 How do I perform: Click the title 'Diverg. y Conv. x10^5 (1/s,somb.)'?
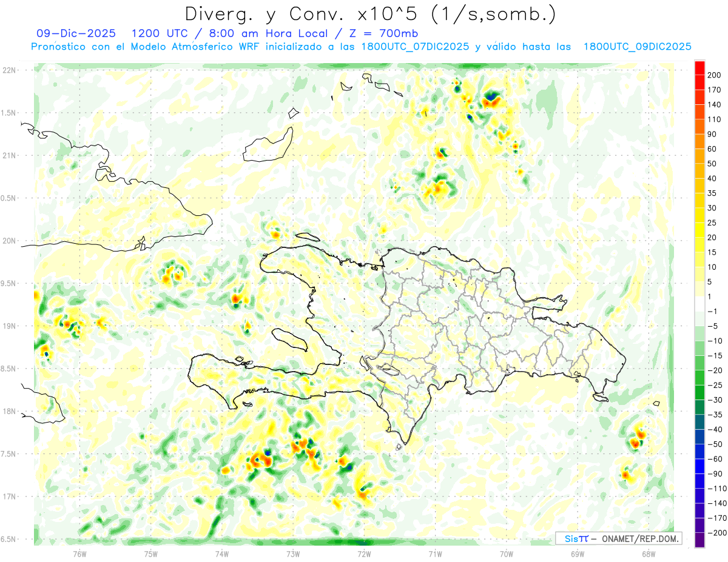coord(370,14)
